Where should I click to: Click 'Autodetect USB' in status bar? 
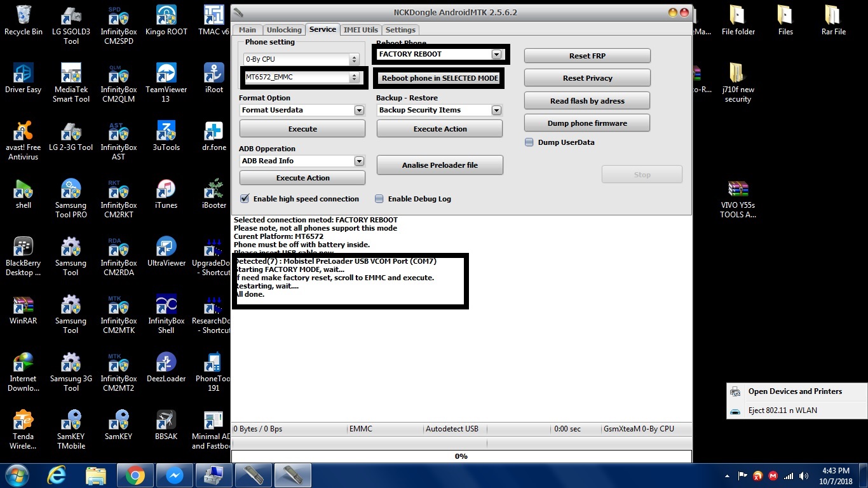[x=452, y=429]
